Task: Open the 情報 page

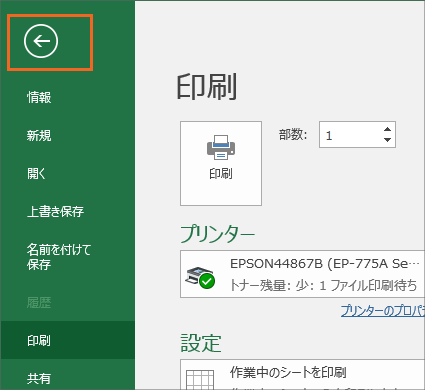Action: point(39,98)
